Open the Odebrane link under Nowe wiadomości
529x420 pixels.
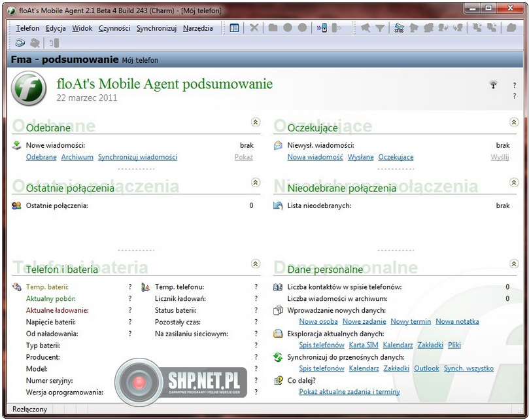tap(41, 157)
